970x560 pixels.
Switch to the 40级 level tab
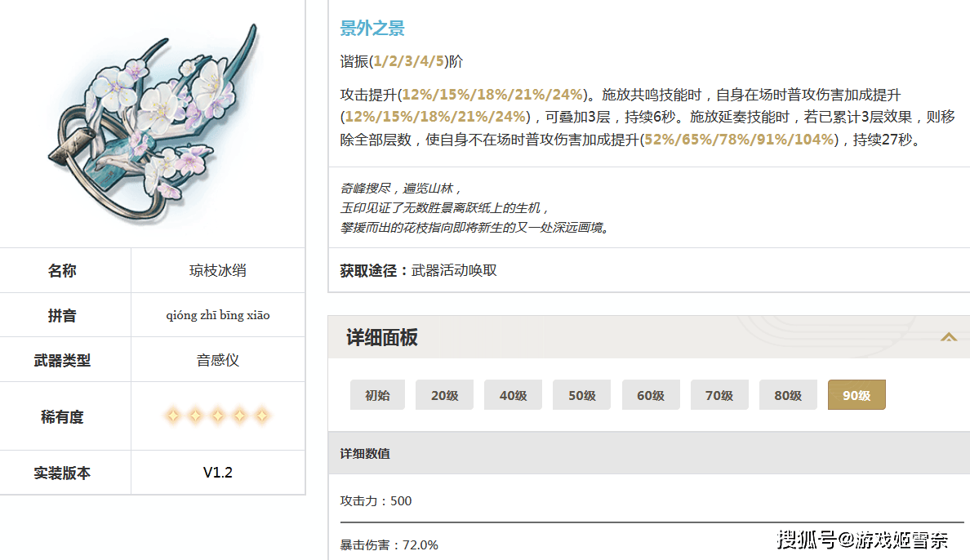513,395
